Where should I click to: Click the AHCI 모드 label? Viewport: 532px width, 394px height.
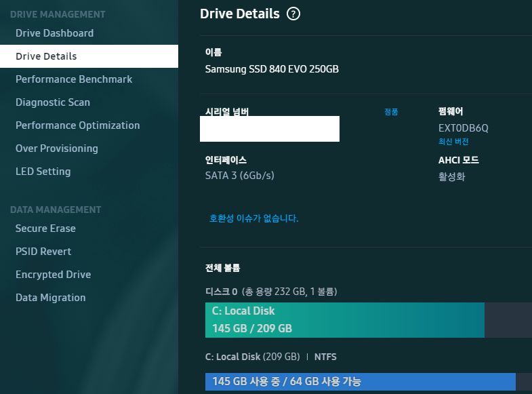point(458,160)
